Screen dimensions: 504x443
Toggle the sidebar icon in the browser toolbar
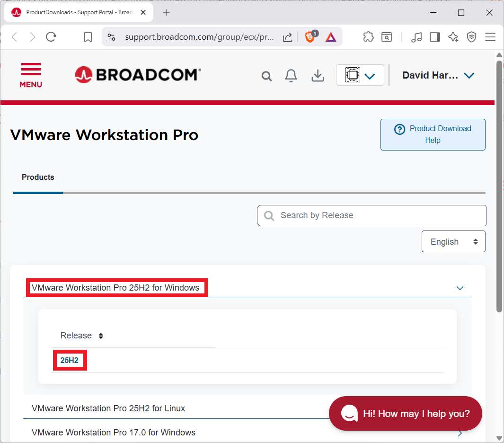[434, 36]
